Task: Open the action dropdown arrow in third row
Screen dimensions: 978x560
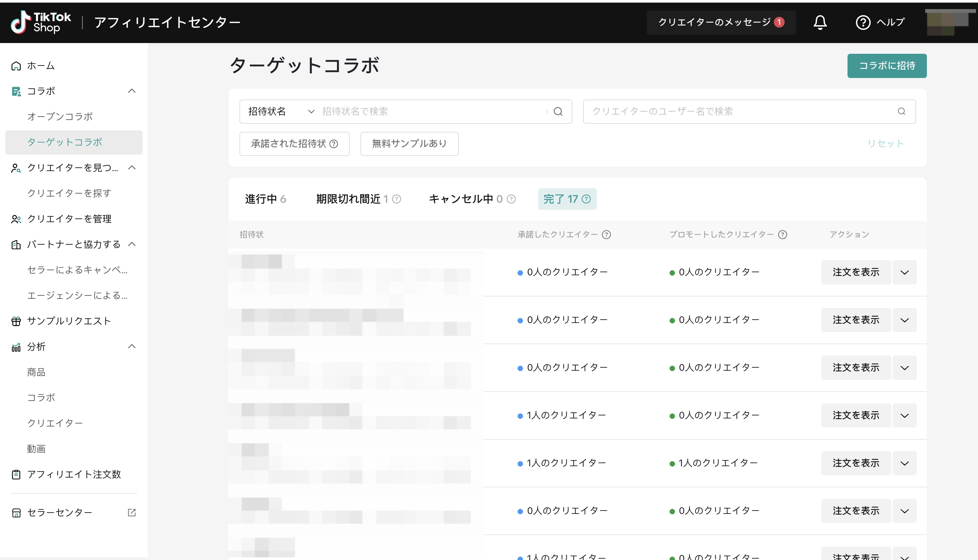Action: (904, 368)
